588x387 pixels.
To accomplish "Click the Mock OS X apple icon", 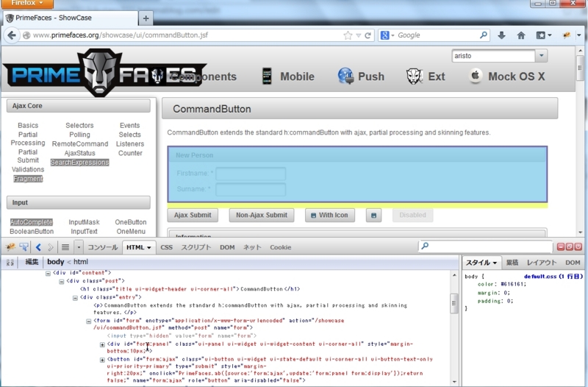I will click(x=475, y=76).
